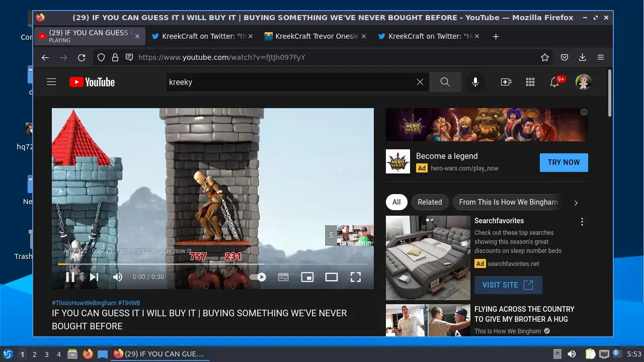The width and height of the screenshot is (644, 362).
Task: Open the Hero Wars banner ad image
Action: click(487, 125)
